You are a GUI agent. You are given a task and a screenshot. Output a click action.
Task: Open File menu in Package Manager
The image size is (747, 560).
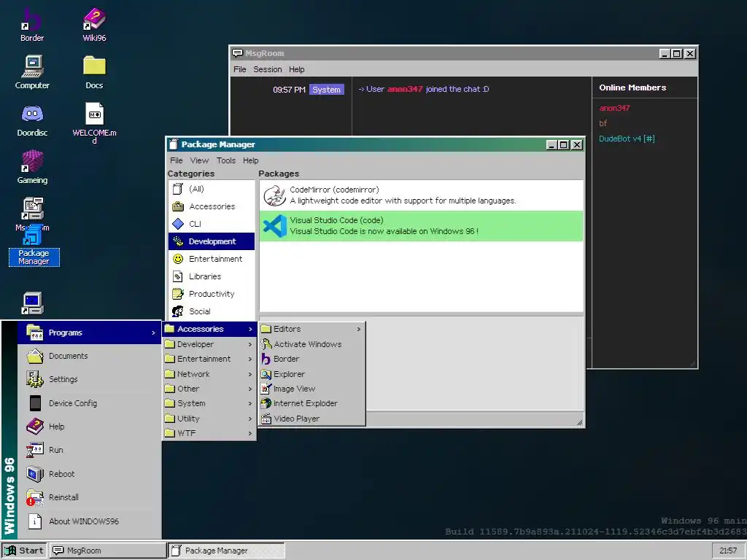click(177, 160)
